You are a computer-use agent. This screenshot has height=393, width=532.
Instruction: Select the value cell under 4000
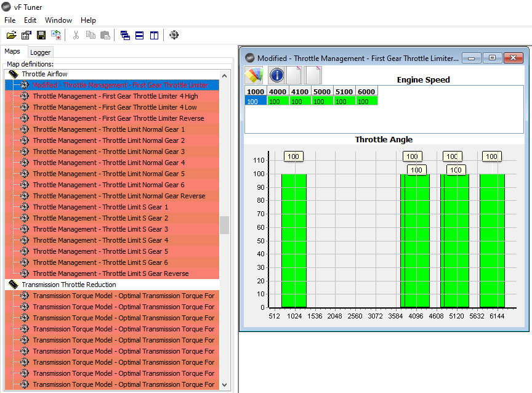278,101
